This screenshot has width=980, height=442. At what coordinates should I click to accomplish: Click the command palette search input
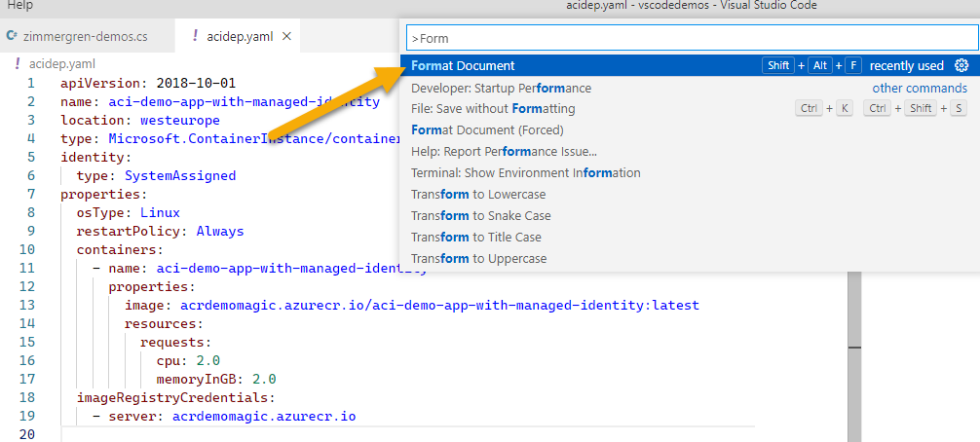[692, 38]
